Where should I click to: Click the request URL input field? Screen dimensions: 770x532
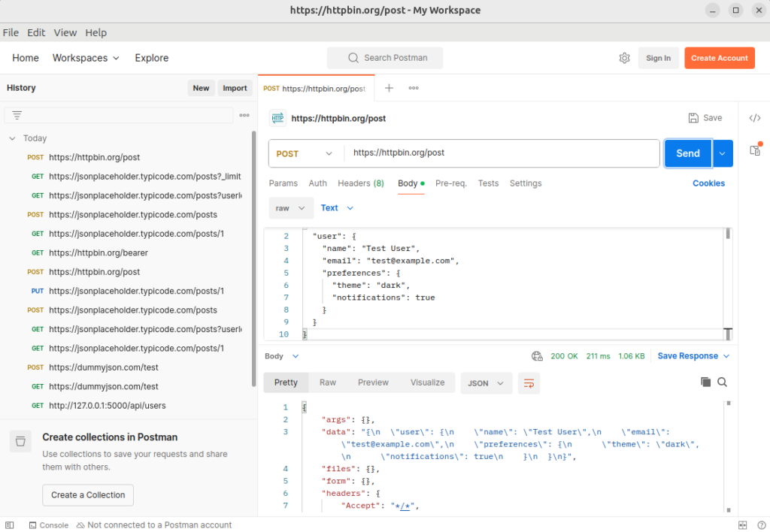click(502, 153)
